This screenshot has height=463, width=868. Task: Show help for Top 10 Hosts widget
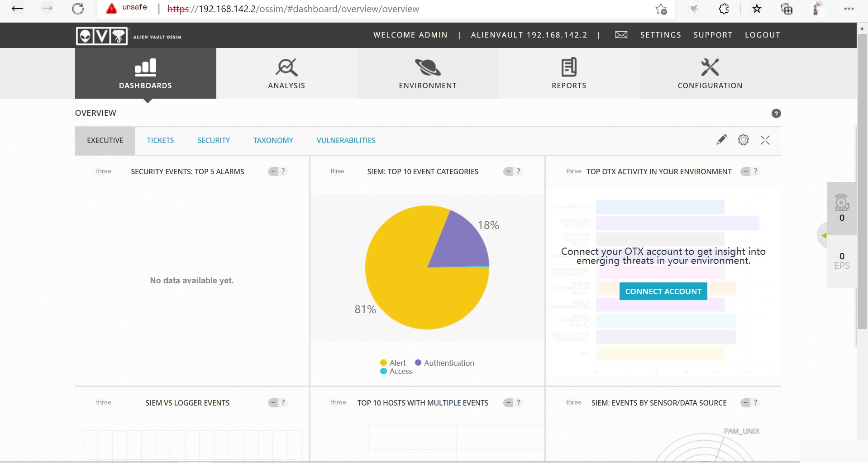tap(519, 403)
